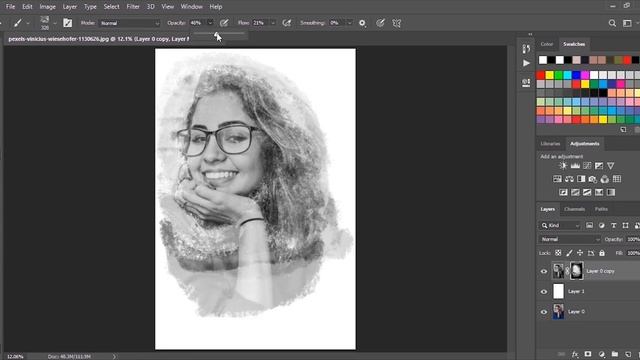Toggle the Brush Settings panel icon

(68, 23)
